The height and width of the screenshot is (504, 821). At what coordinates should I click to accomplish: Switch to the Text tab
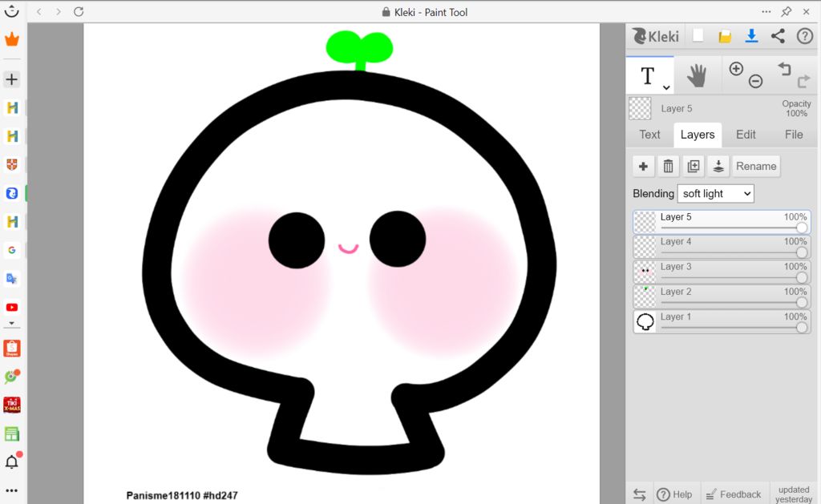tap(649, 135)
